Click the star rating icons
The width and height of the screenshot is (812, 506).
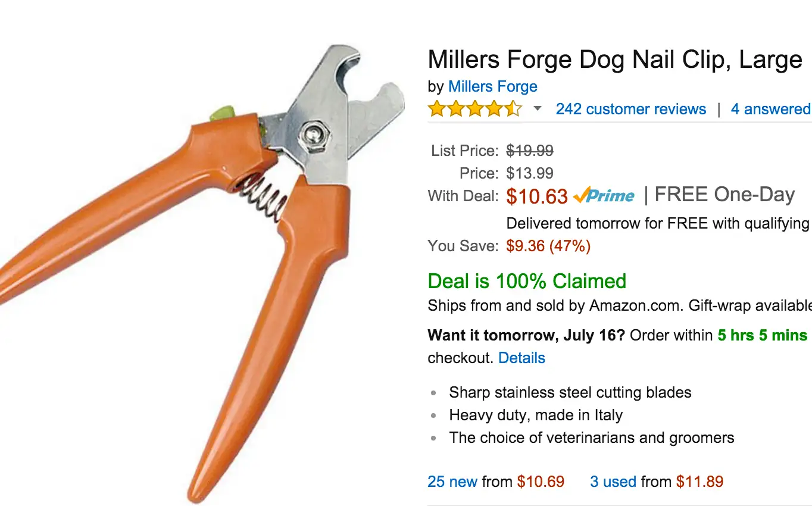pos(474,110)
